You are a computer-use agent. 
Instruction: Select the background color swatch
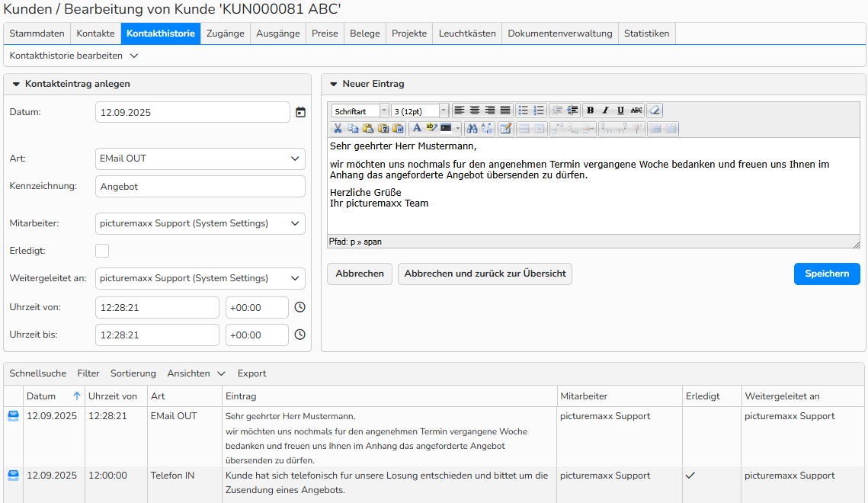(x=446, y=128)
